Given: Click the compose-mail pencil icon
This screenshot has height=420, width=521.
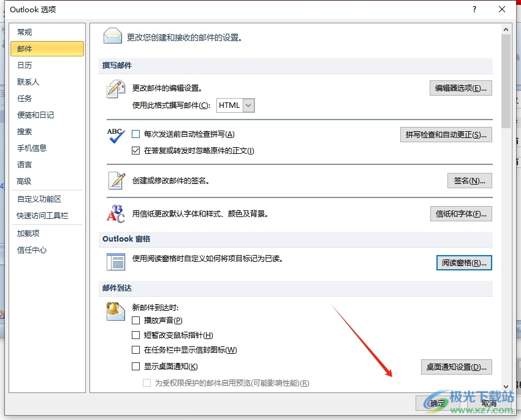Looking at the screenshot, I should coord(116,89).
